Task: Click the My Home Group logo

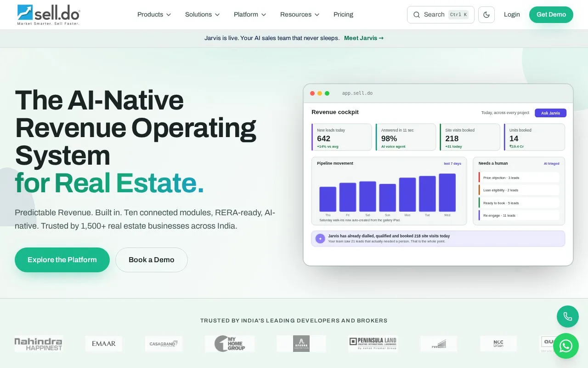Action: point(230,344)
